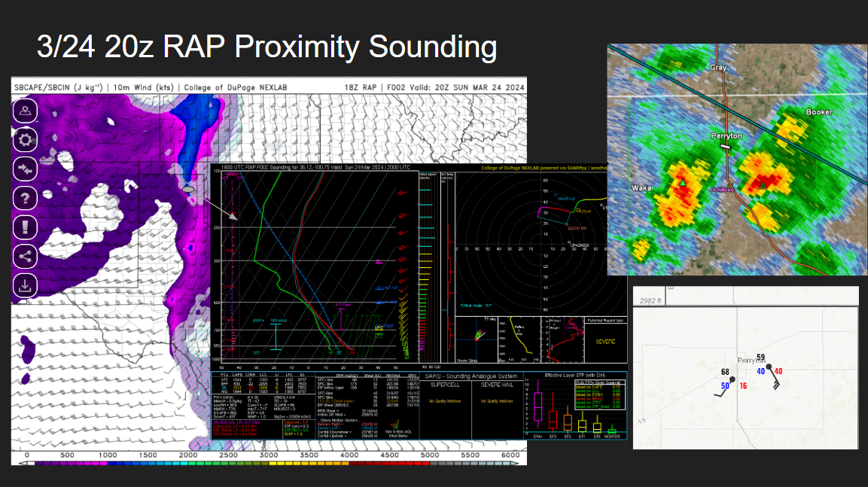This screenshot has height=487, width=868.
Task: Click blue dewpoint '50' on station plot
Action: 725,385
